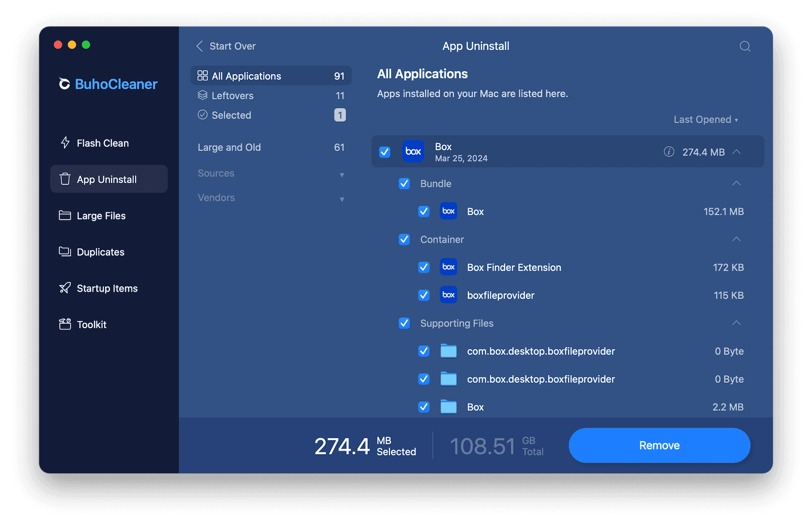Uncheck second com.box.desktop.boxfileprovider checkbox
Image resolution: width=812 pixels, height=525 pixels.
pos(424,378)
